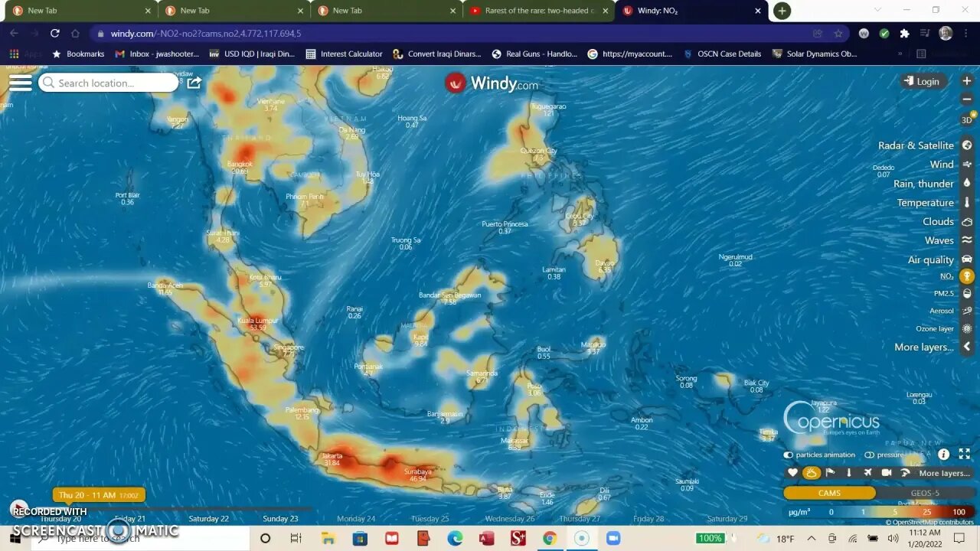Click the Temperature layer label
Image resolution: width=980 pixels, height=551 pixels.
pos(925,203)
